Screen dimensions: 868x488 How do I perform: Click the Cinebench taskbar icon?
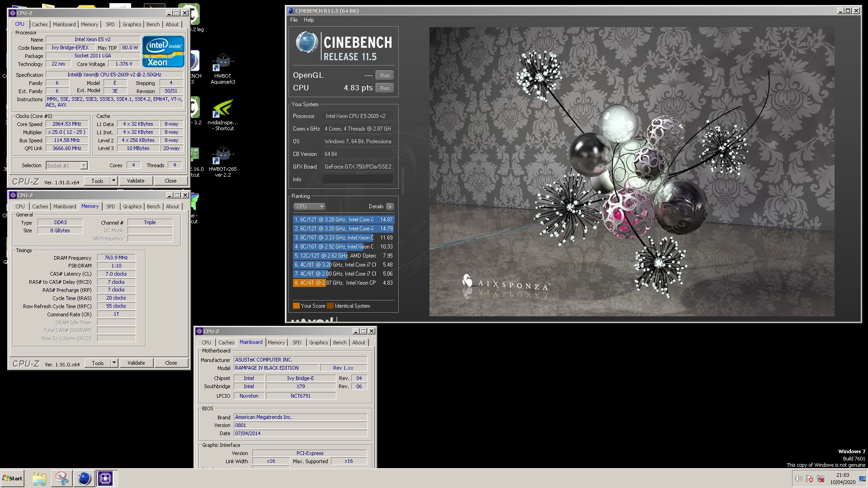[x=84, y=479]
